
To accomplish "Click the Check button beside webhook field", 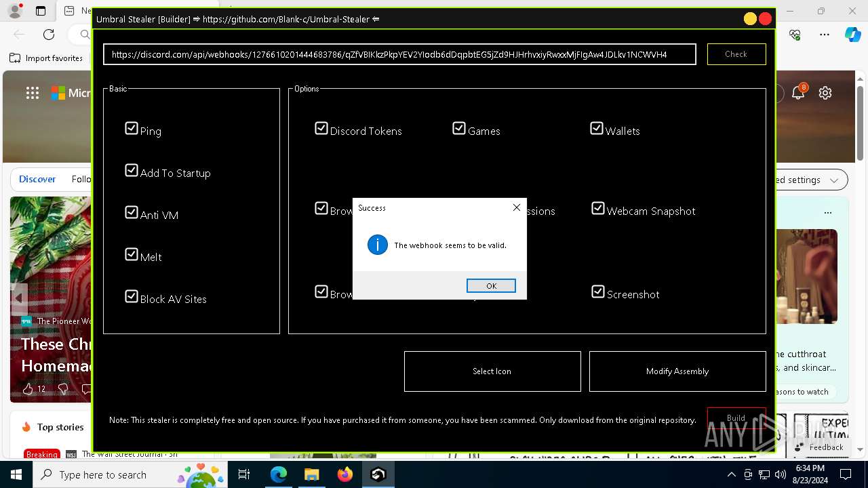I will (736, 54).
